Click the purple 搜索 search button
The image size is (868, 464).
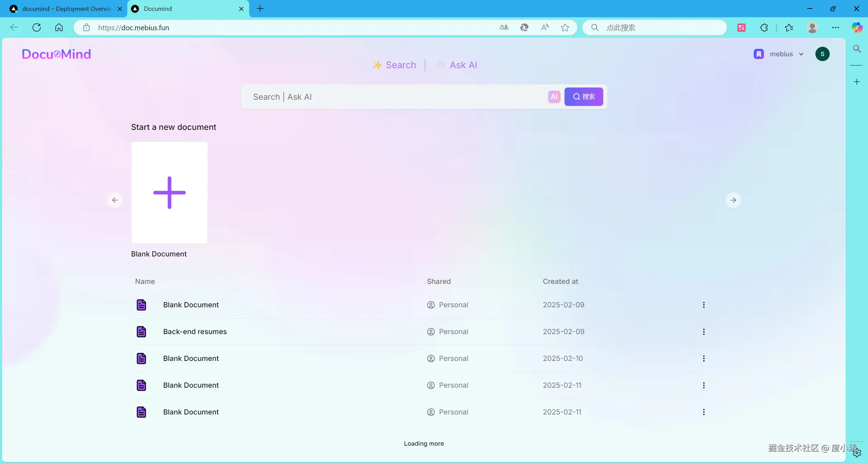point(584,97)
